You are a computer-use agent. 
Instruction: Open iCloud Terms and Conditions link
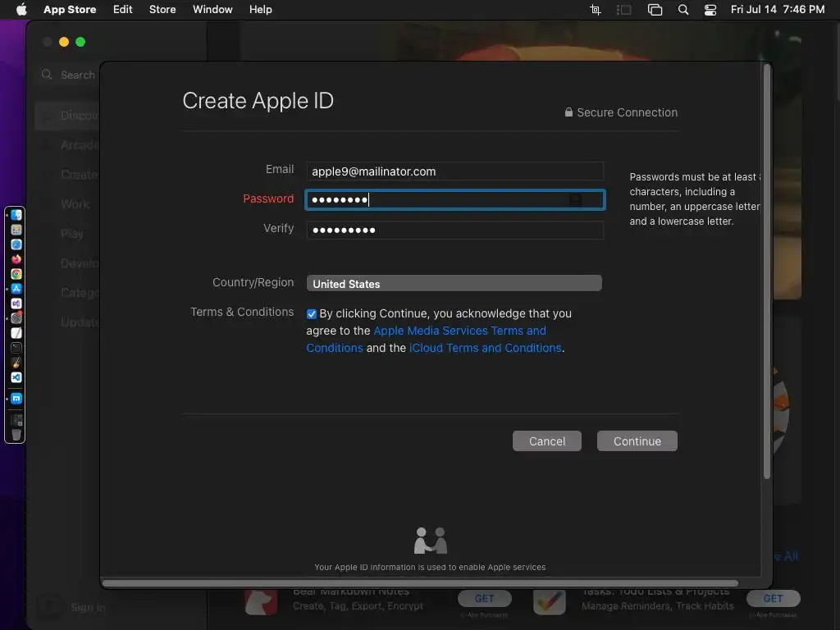(x=486, y=348)
